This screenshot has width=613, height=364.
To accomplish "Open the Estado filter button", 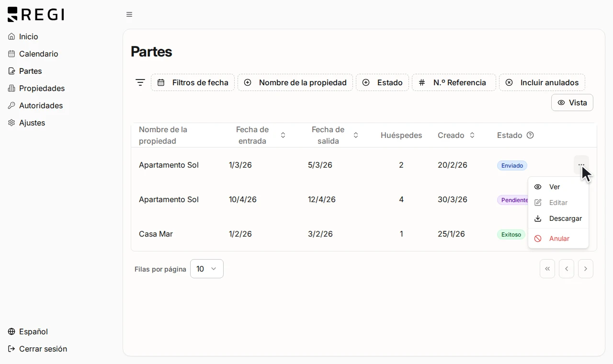I will tap(382, 82).
